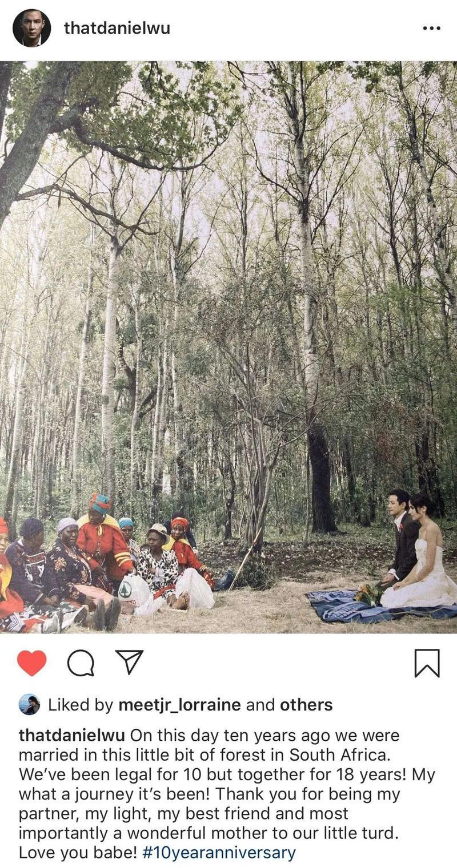Screen dimensions: 457x868
Task: Open the three-dot post options menu
Action: (431, 29)
